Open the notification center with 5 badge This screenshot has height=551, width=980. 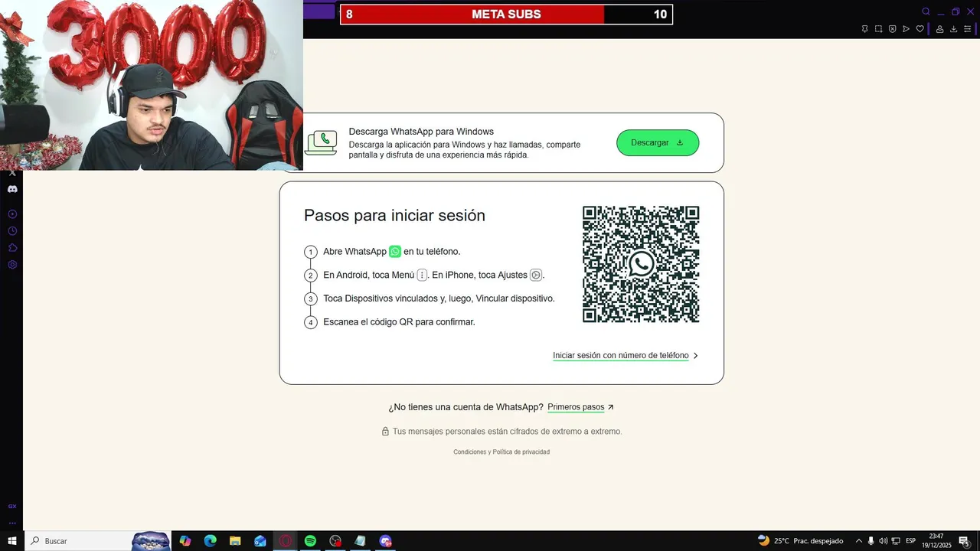965,541
